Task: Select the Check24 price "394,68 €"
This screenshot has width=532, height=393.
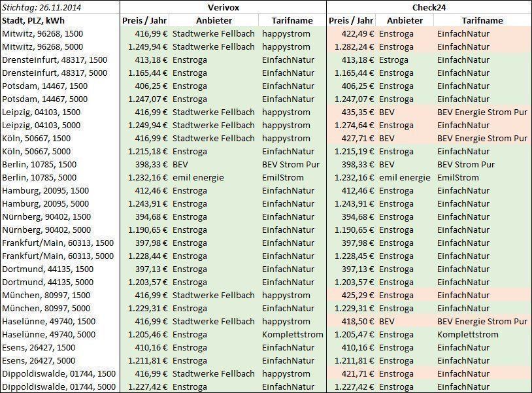Action: tap(357, 217)
